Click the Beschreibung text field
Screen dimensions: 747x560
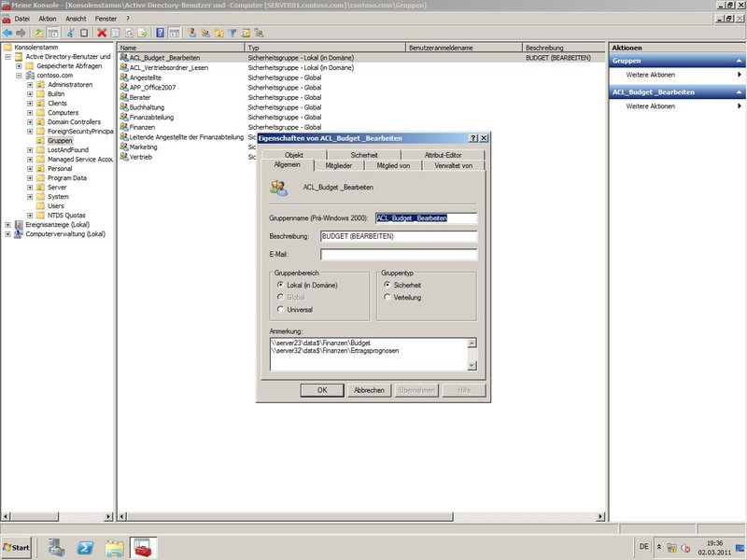(x=399, y=236)
